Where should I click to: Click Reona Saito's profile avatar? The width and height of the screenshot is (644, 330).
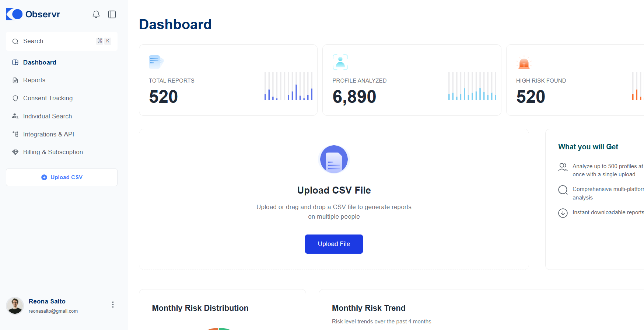(x=15, y=306)
